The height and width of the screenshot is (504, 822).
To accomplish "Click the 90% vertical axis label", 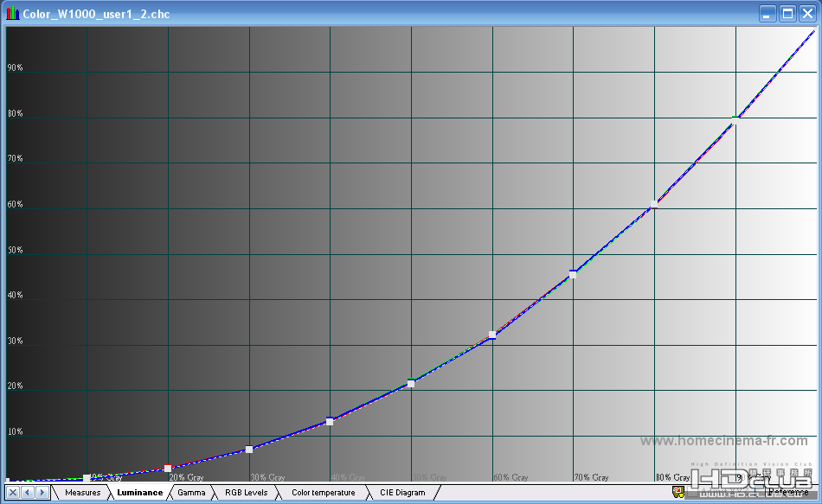I will tap(16, 67).
